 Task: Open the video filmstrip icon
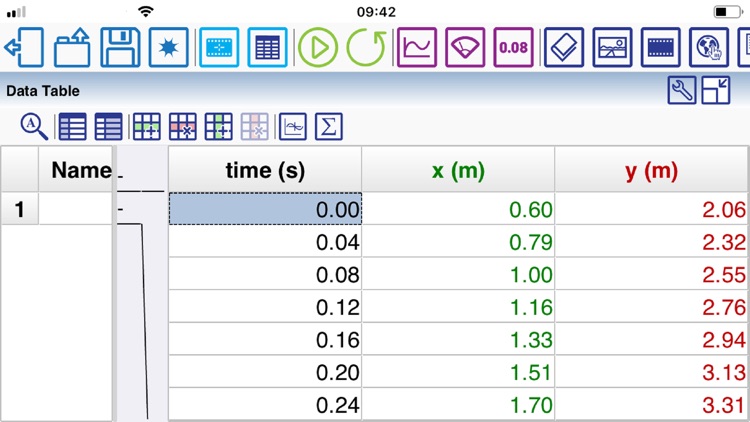coord(661,47)
